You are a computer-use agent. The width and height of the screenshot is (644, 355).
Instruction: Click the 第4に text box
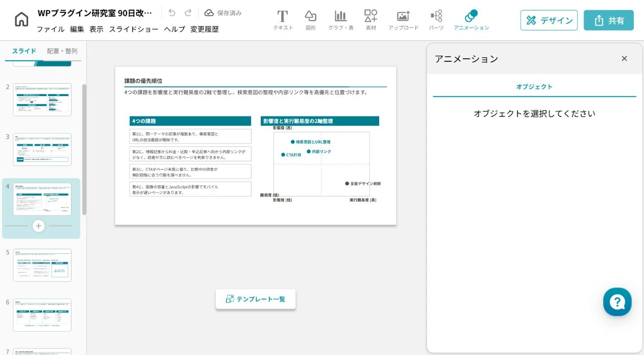pyautogui.click(x=190, y=190)
